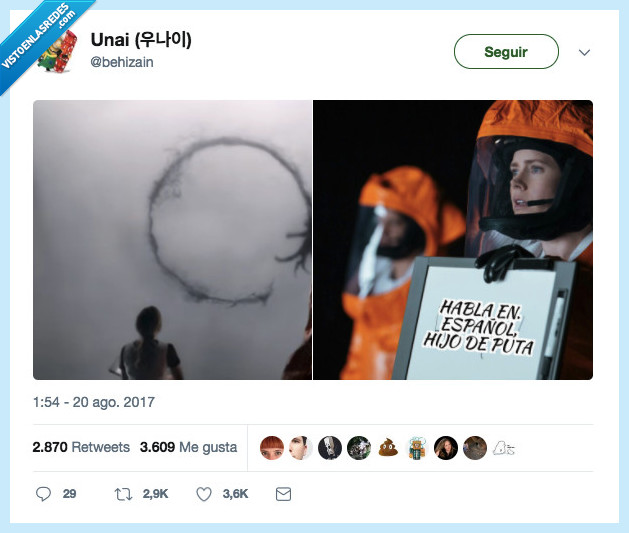The image size is (629, 533).
Task: Select the robot liker avatar
Action: [x=417, y=448]
